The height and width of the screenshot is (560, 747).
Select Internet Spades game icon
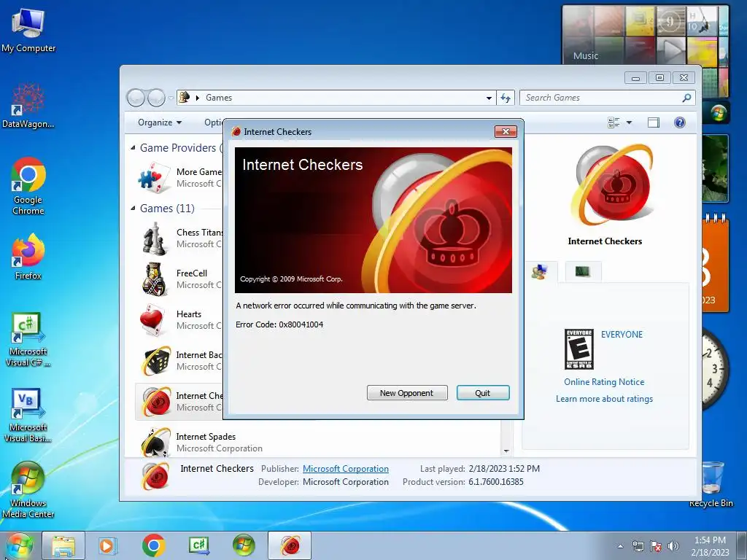156,443
